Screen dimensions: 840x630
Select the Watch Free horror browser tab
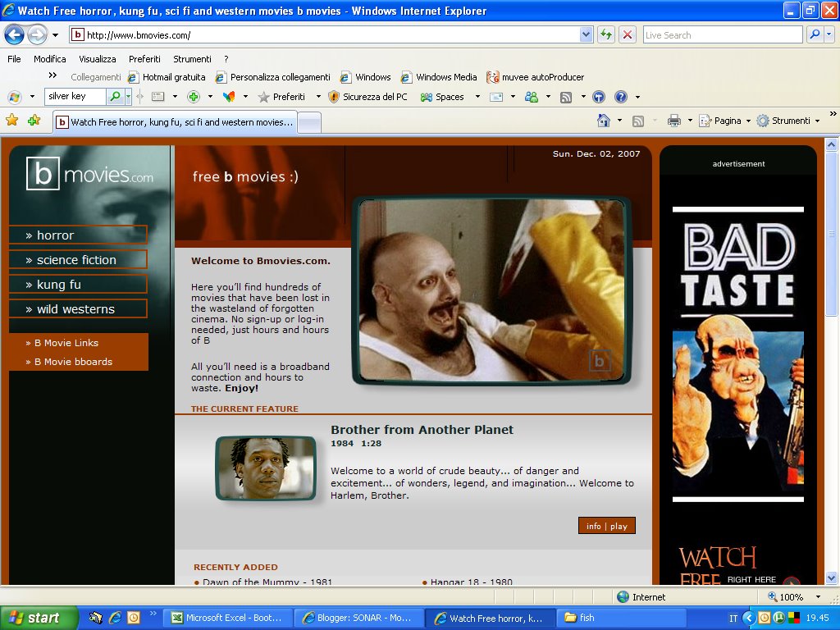(176, 122)
